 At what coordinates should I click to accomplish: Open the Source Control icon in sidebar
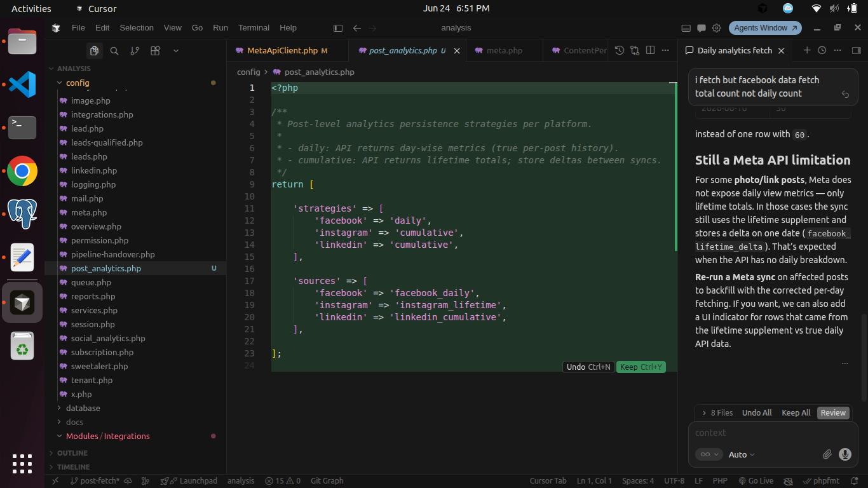coord(135,51)
